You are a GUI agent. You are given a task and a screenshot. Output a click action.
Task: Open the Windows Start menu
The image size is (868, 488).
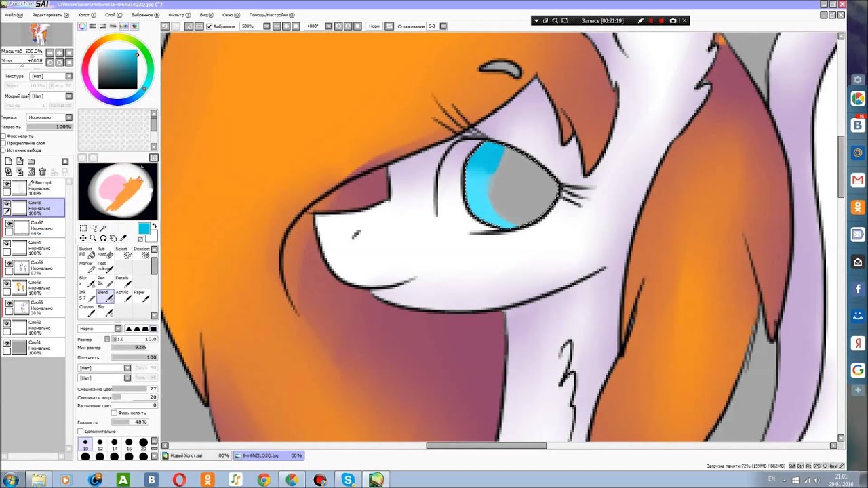pyautogui.click(x=10, y=480)
